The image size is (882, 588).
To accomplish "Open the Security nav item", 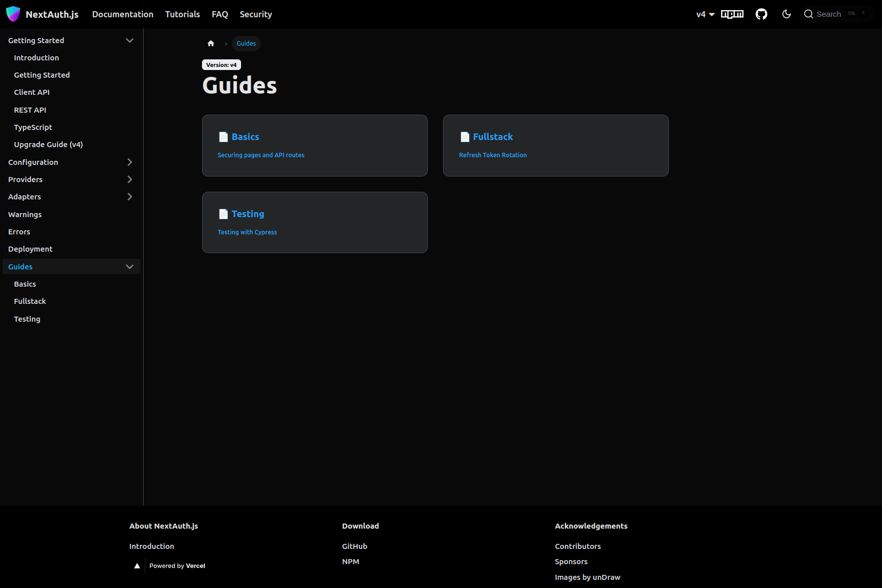I will tap(256, 14).
